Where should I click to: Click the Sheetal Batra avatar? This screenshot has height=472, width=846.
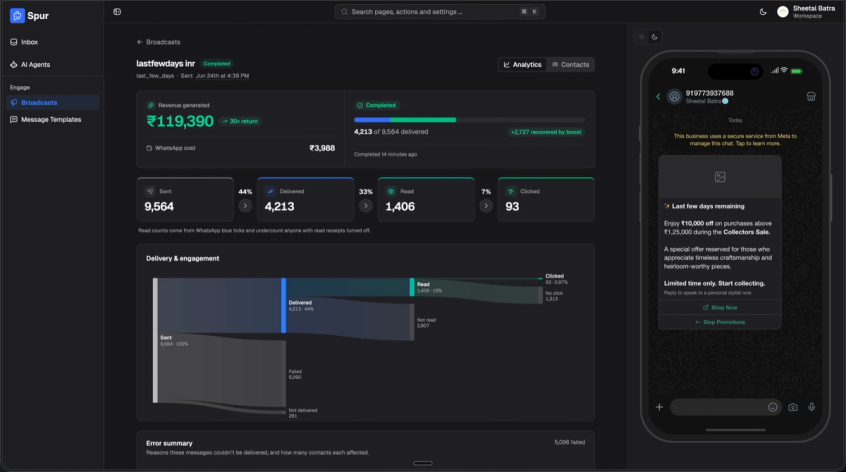783,12
